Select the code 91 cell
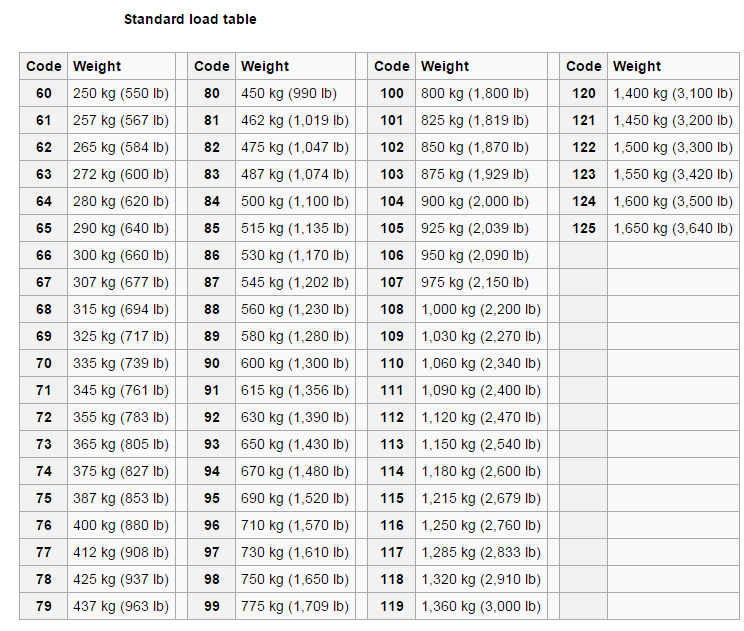This screenshot has height=631, width=744. [212, 390]
